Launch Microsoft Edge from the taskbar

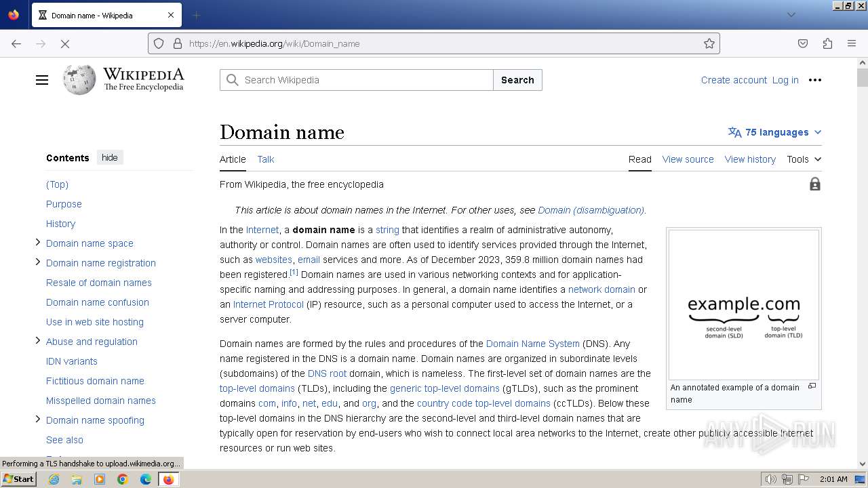pyautogui.click(x=146, y=479)
